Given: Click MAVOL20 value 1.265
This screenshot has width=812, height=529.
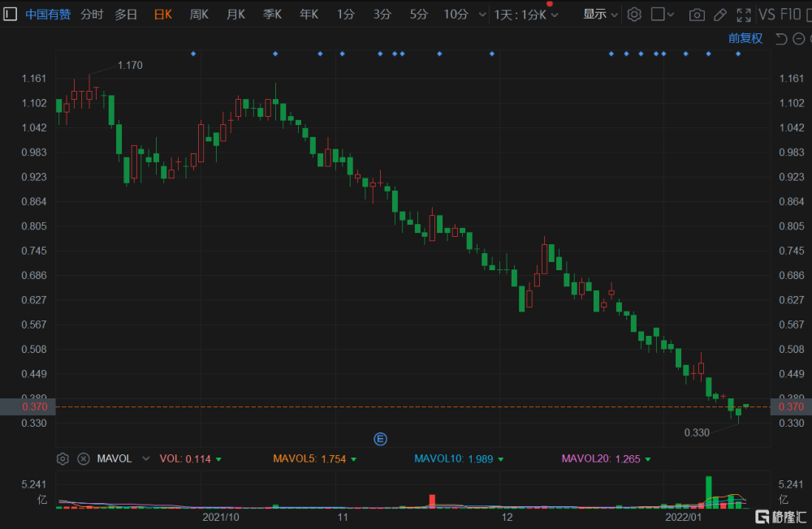Looking at the screenshot, I should 628,459.
